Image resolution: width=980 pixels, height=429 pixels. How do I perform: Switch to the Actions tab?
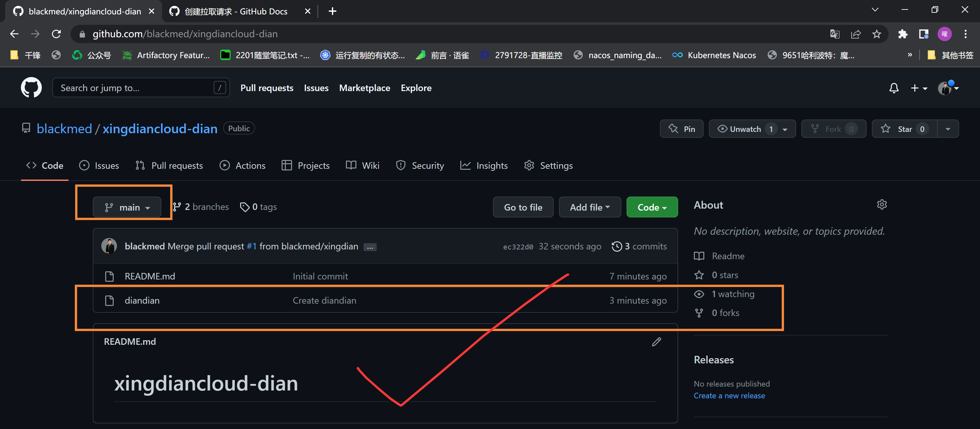[243, 166]
